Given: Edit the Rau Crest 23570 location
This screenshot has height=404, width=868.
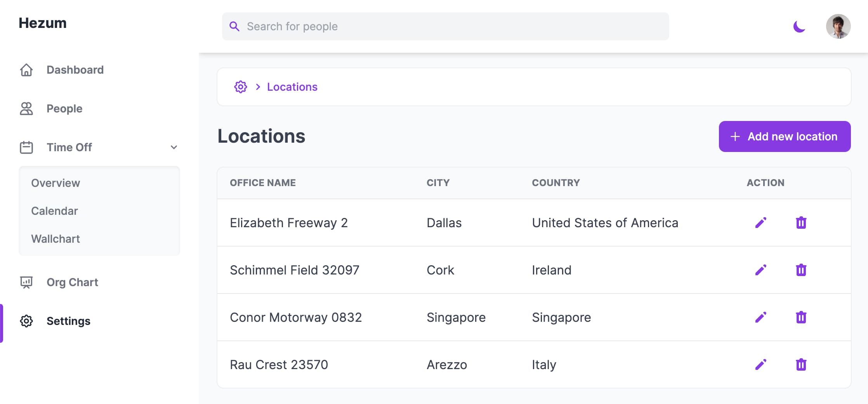Looking at the screenshot, I should tap(760, 364).
